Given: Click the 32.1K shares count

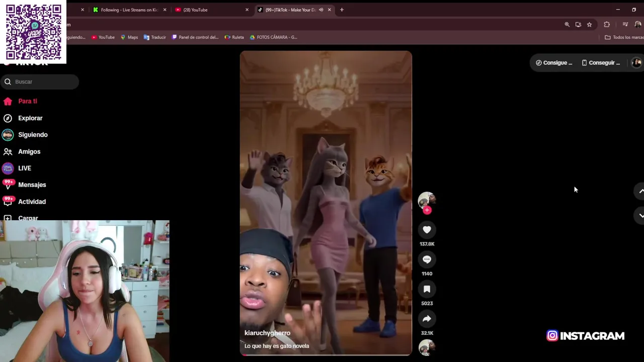Looking at the screenshot, I should 427,333.
